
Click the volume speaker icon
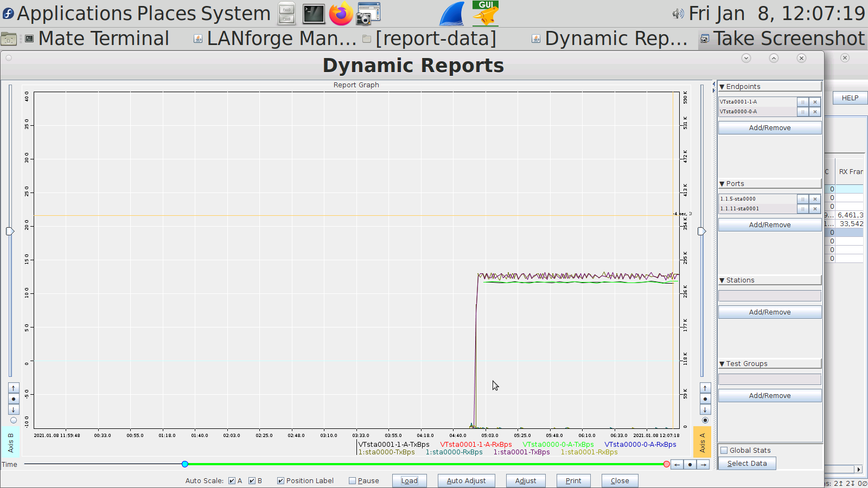678,14
